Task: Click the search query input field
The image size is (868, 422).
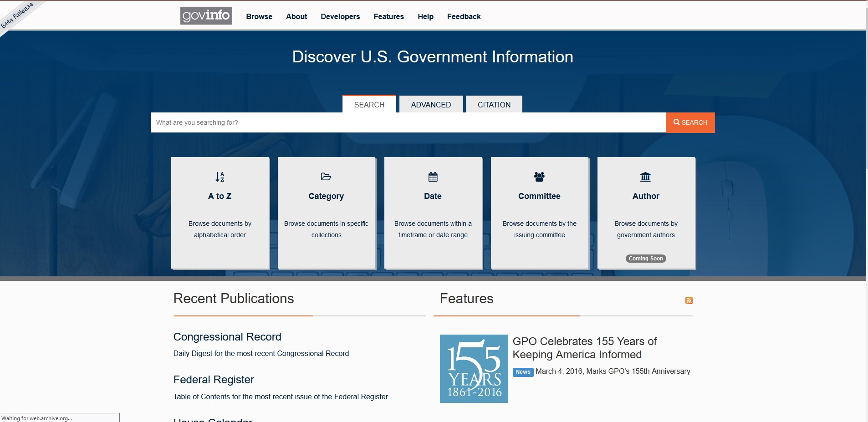Action: [408, 122]
